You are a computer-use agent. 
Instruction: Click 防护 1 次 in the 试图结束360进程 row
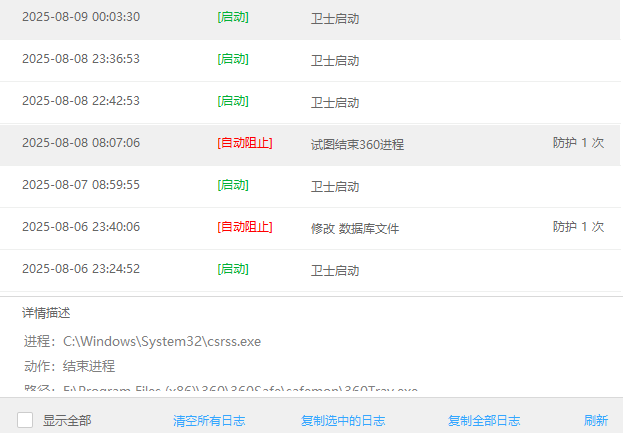click(578, 143)
